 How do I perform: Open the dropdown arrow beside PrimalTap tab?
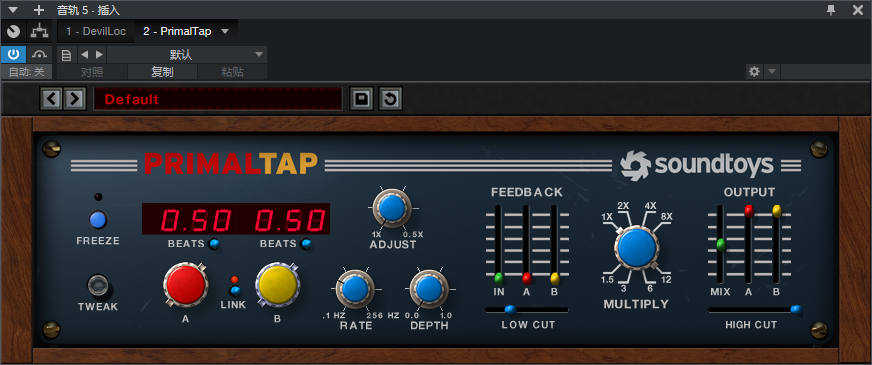(225, 32)
